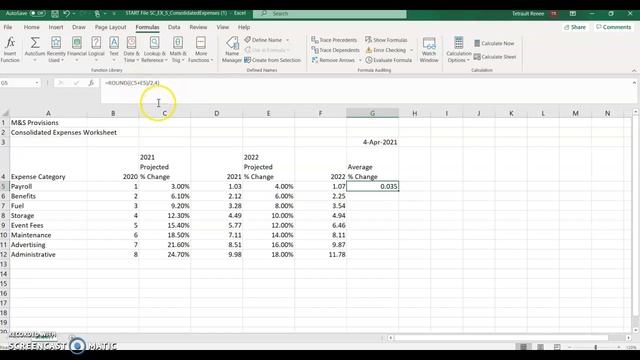Open the Text functions icon
Screen dimensions: 640x360
point(114,42)
